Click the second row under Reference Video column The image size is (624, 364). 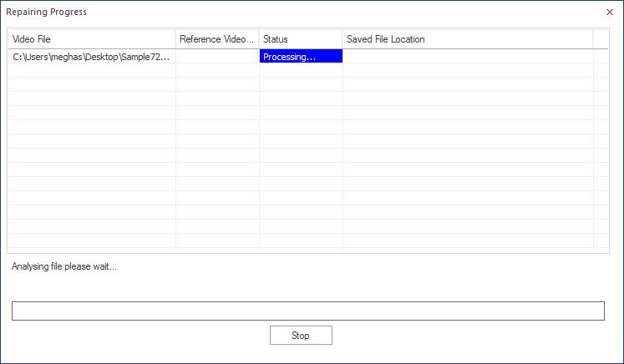tap(217, 70)
